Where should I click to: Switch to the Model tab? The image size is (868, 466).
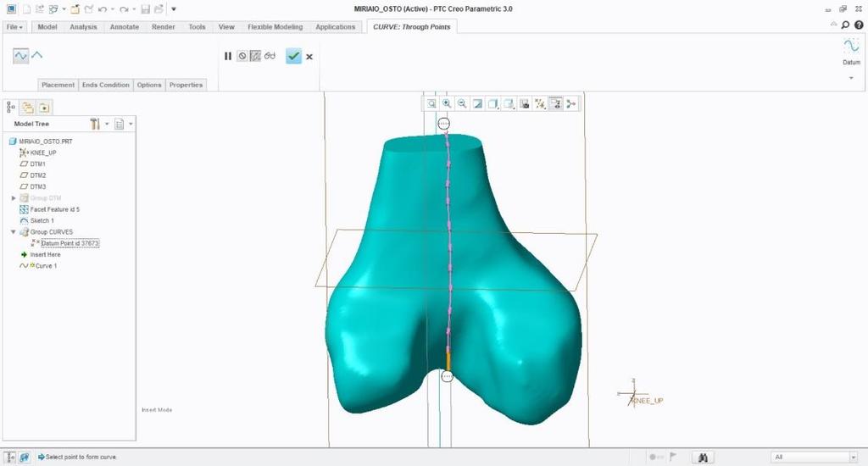click(x=47, y=26)
